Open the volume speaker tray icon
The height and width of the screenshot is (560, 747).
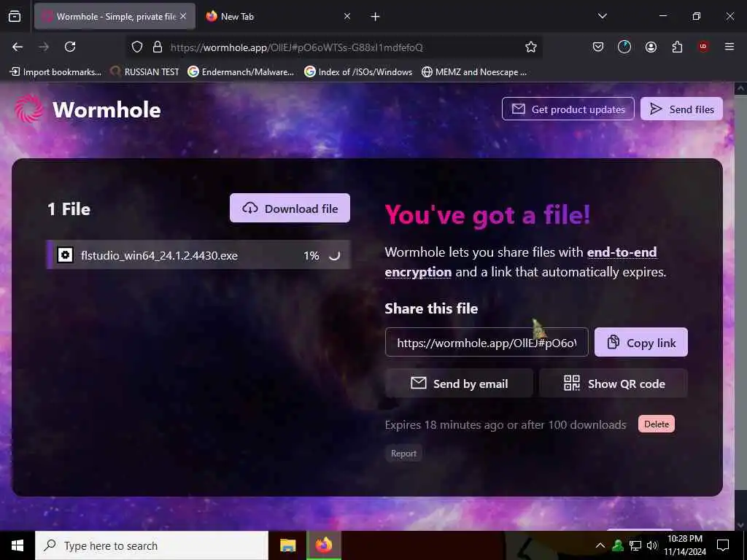[x=652, y=545]
